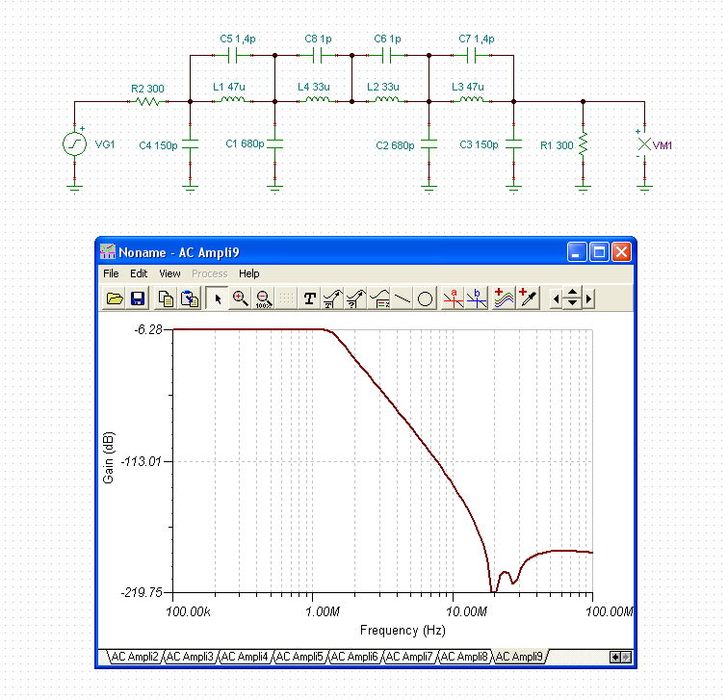Switch to the AC Ampli8 tab
Viewport: 728px width, 700px height.
463,657
